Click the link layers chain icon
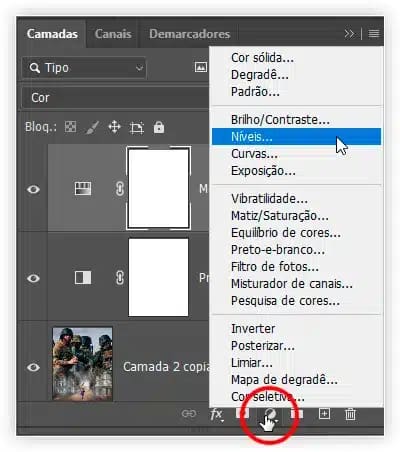 click(189, 414)
